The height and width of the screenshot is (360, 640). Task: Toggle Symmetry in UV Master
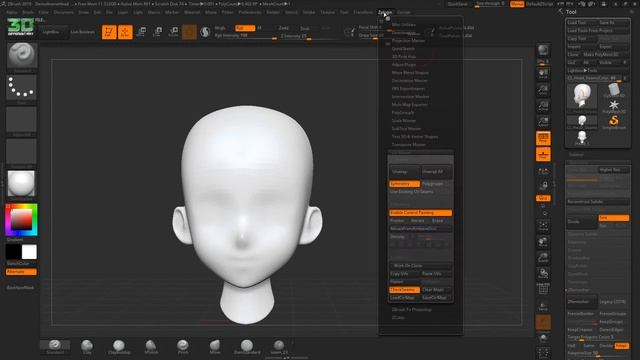[404, 184]
